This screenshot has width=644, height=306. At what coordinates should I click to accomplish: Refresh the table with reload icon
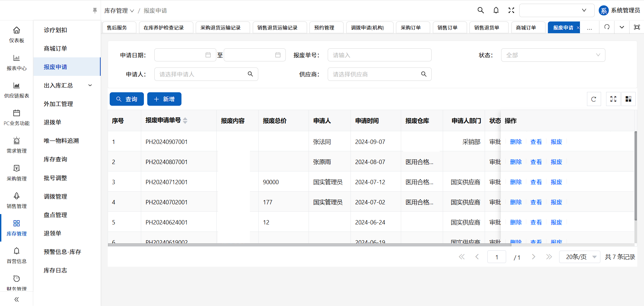click(x=594, y=99)
